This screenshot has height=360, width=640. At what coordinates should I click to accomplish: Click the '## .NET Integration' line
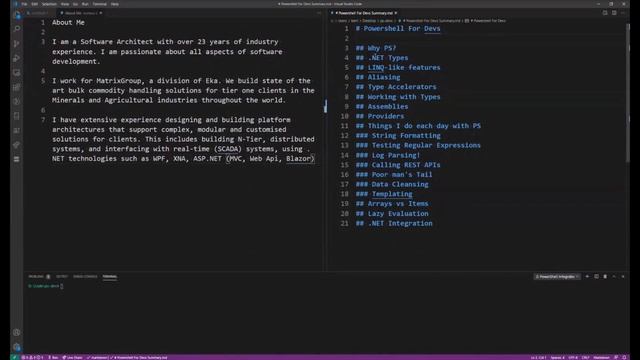pyautogui.click(x=394, y=223)
